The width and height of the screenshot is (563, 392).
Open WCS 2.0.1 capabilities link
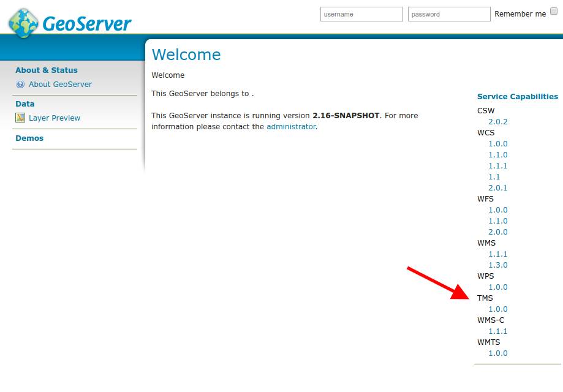(497, 188)
